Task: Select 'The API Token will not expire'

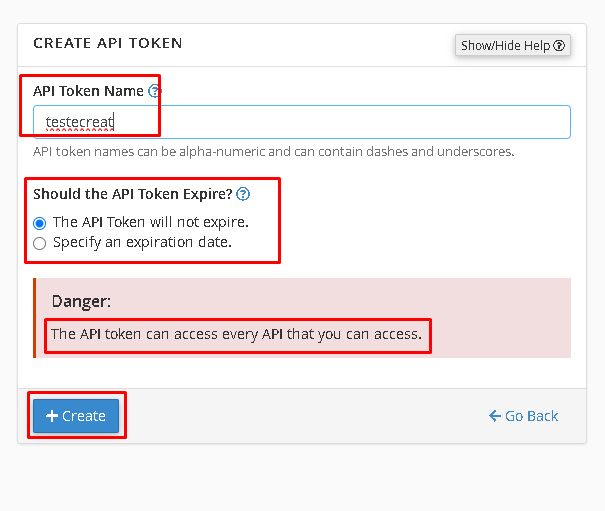Action: pyautogui.click(x=39, y=223)
